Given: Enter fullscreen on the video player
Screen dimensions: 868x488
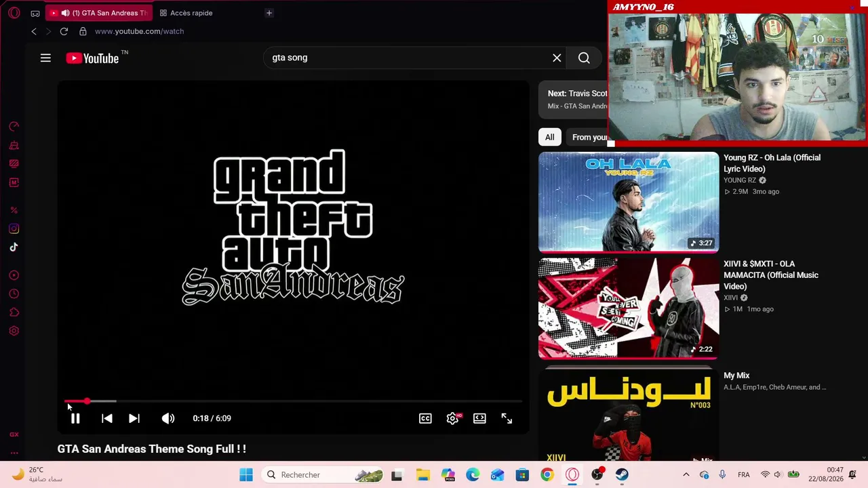Looking at the screenshot, I should pyautogui.click(x=507, y=419).
